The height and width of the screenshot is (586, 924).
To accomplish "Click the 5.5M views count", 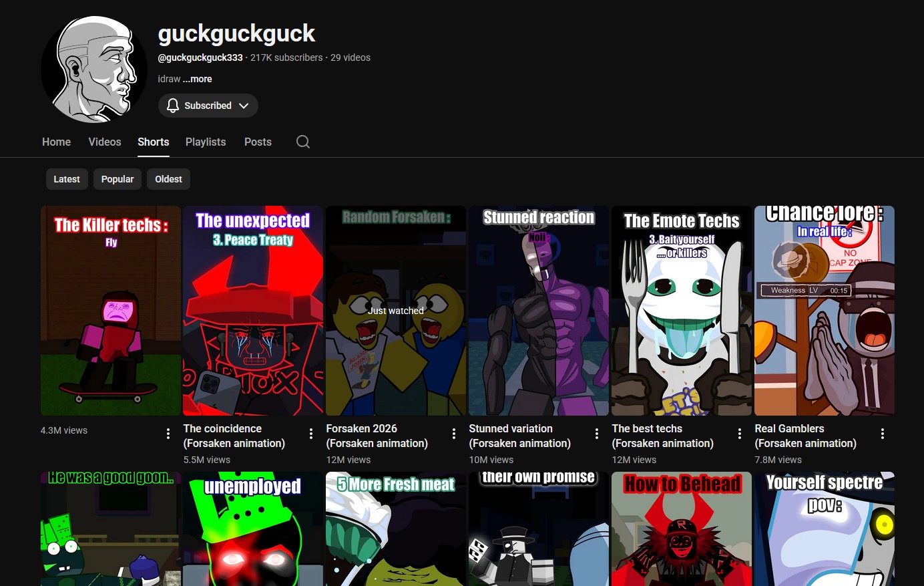I will (x=207, y=460).
